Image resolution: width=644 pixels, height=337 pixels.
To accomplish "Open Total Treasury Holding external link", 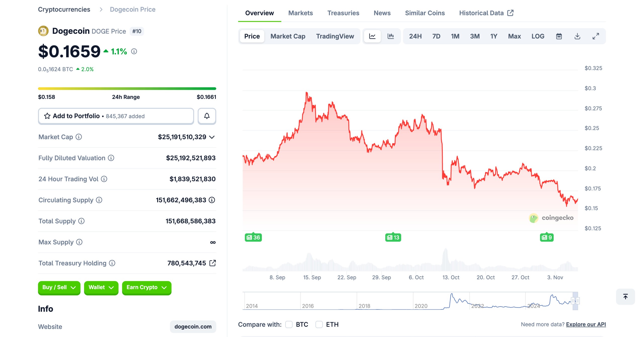I will (213, 263).
